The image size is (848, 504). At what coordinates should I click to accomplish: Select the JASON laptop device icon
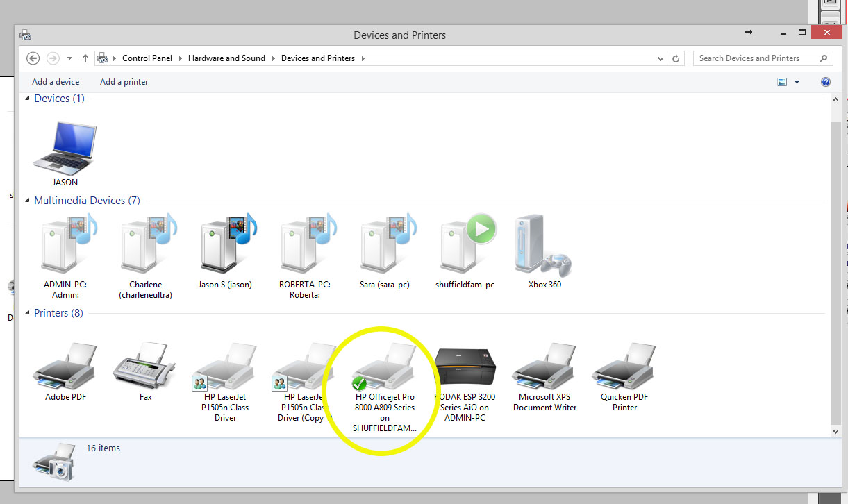(x=65, y=148)
